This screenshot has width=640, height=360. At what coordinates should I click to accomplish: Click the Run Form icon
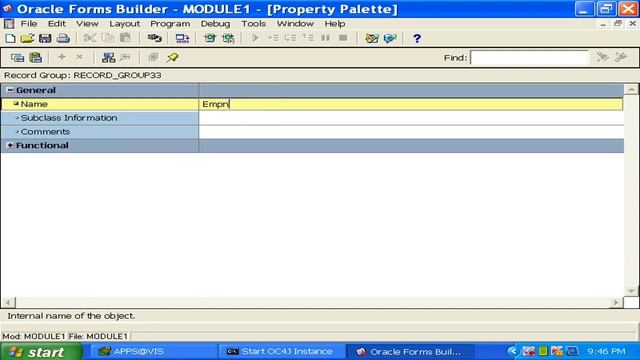point(210,38)
